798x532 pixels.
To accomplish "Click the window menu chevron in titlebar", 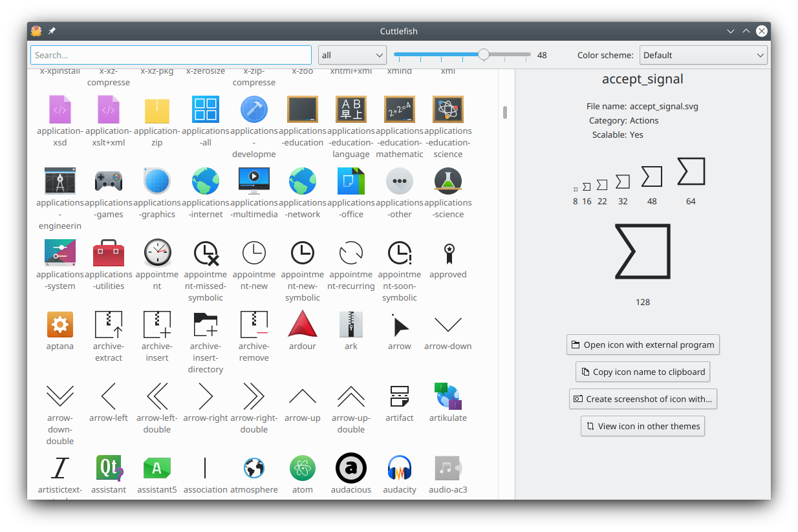I will click(730, 30).
